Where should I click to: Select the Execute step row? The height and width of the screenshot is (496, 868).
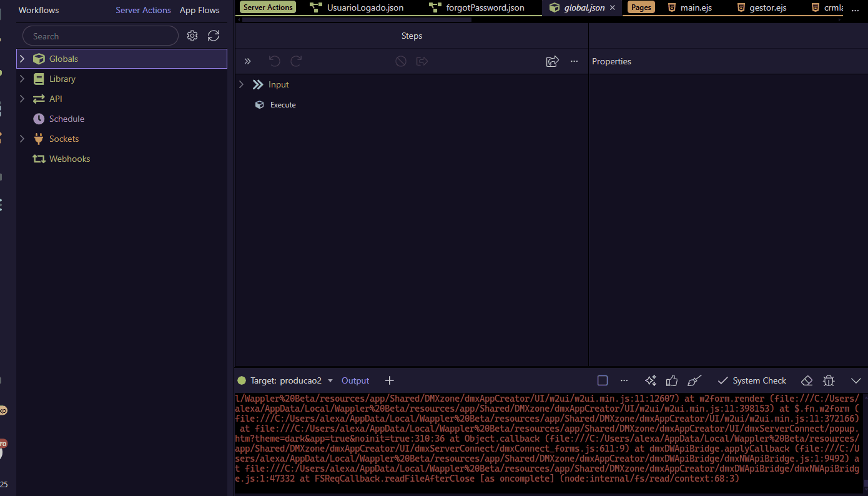(412, 104)
